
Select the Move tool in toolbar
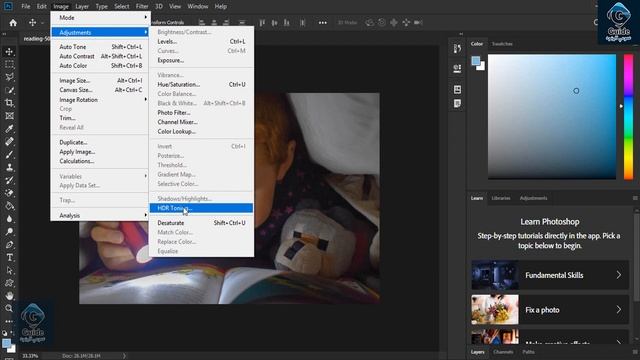9,51
